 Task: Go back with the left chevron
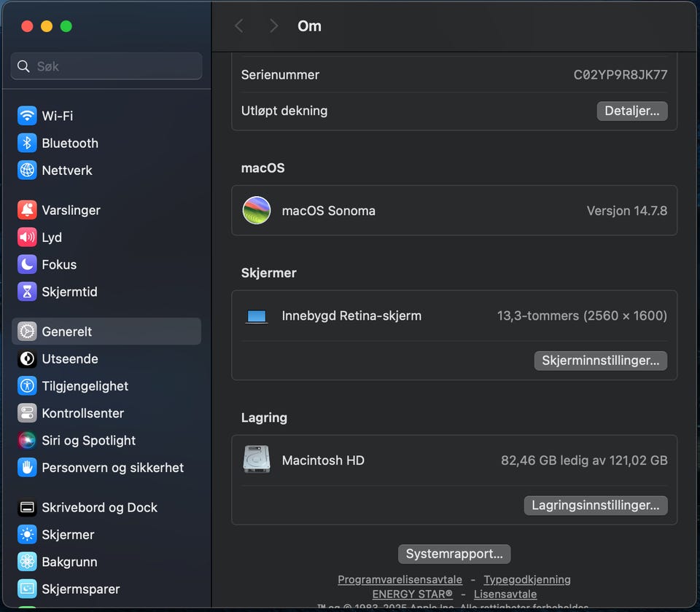[x=239, y=26]
